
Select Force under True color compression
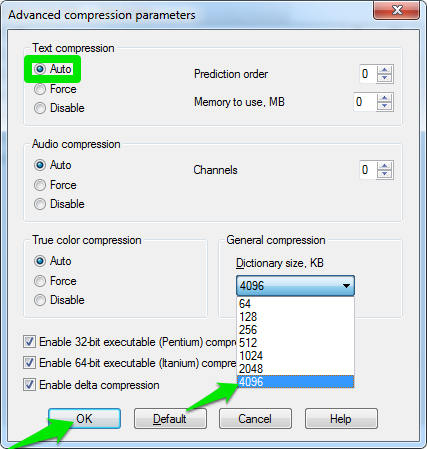point(55,281)
